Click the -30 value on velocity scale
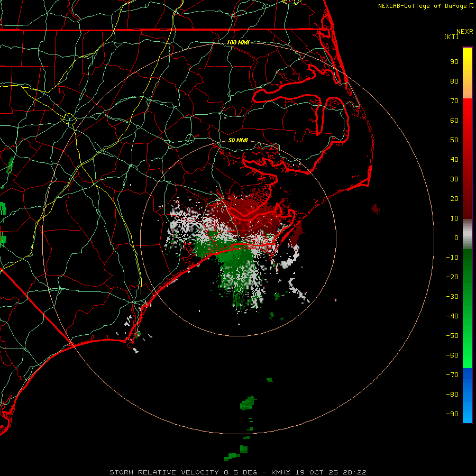 coord(452,297)
